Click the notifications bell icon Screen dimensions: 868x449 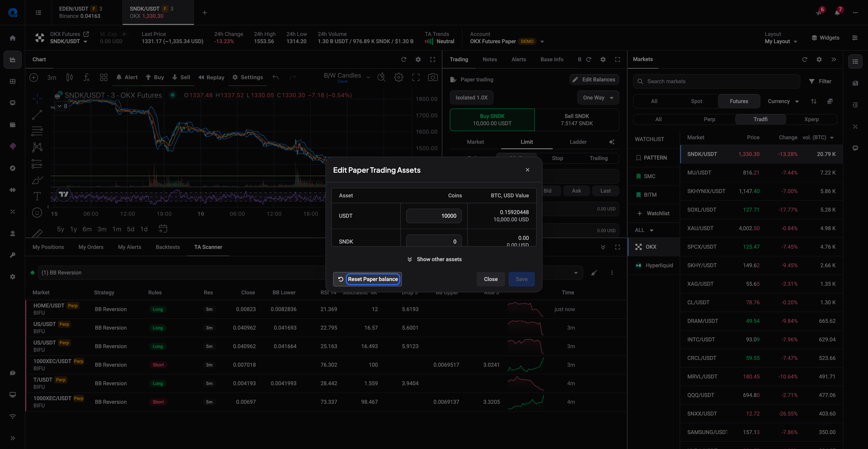pyautogui.click(x=837, y=12)
